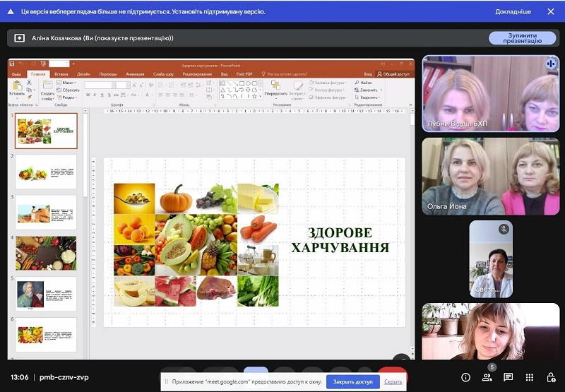The image size is (565, 392).
Task: Open the host controls lock icon
Action: coord(550,377)
